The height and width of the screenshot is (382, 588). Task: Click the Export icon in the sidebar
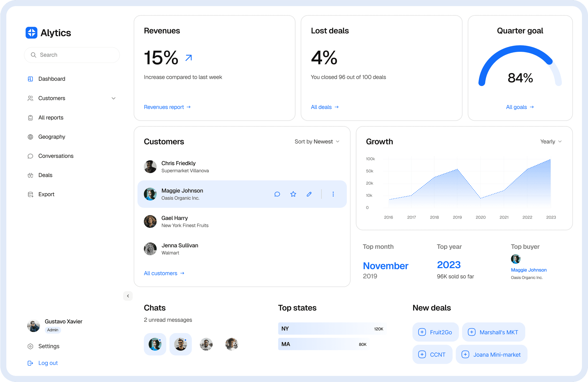31,194
